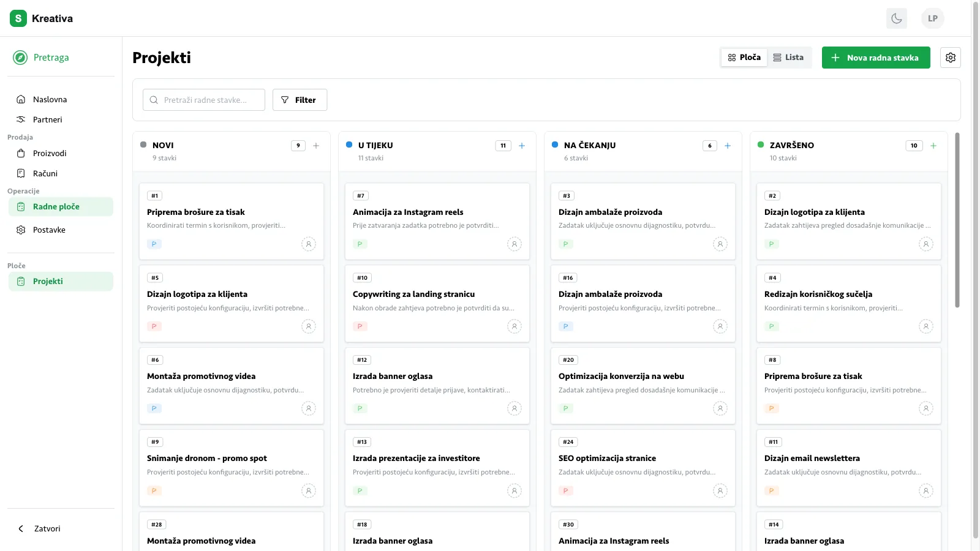Click the board's vertical scrollbar
The height and width of the screenshot is (551, 980).
click(x=957, y=220)
